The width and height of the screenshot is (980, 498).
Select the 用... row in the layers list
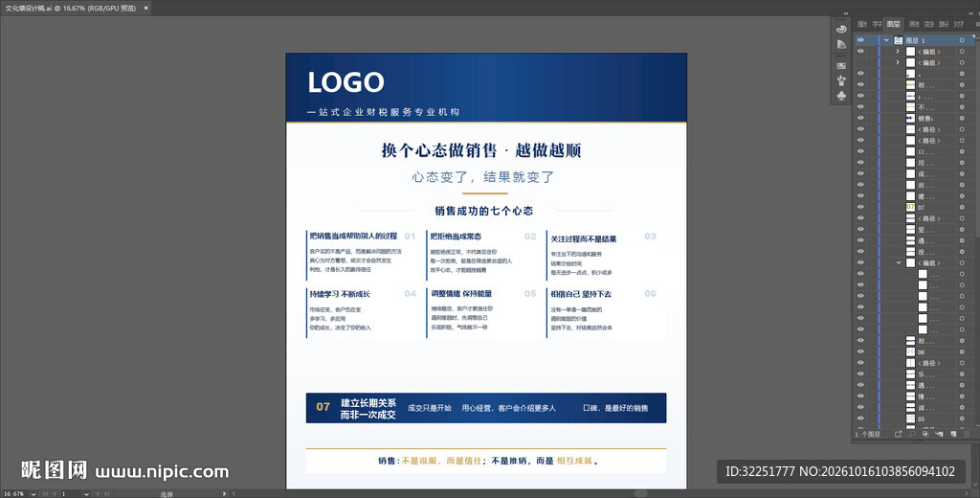(x=914, y=163)
